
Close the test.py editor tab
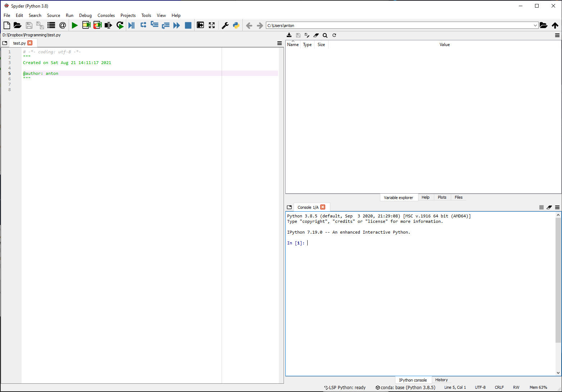coord(30,43)
